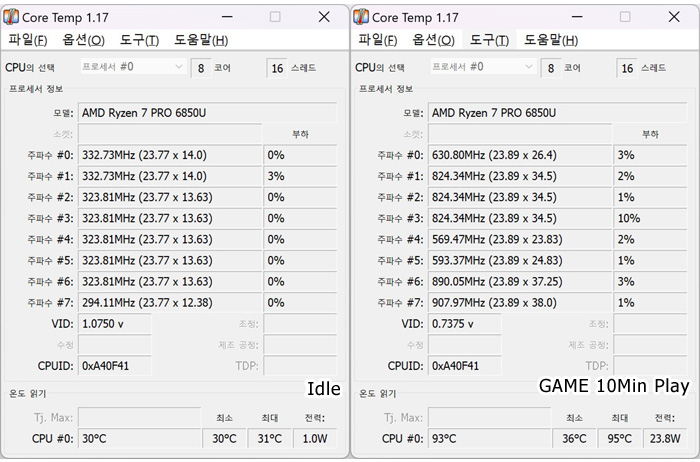Image resolution: width=700 pixels, height=462 pixels.
Task: Select the VID field showing 0.7375 v
Action: tap(464, 324)
